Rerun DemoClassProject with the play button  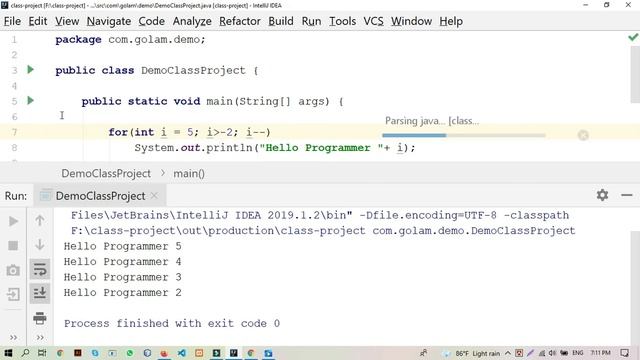click(13, 221)
